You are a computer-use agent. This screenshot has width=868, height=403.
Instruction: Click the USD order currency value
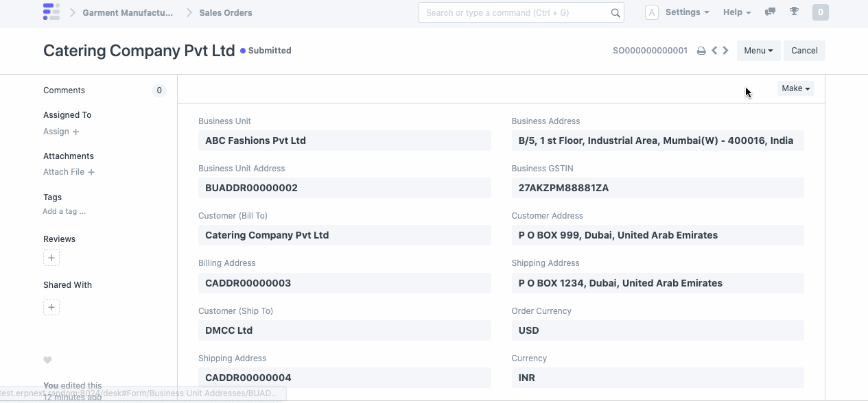click(657, 330)
